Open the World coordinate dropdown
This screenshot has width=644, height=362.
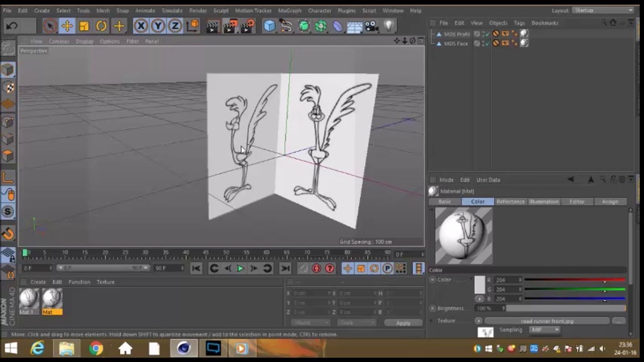point(310,323)
